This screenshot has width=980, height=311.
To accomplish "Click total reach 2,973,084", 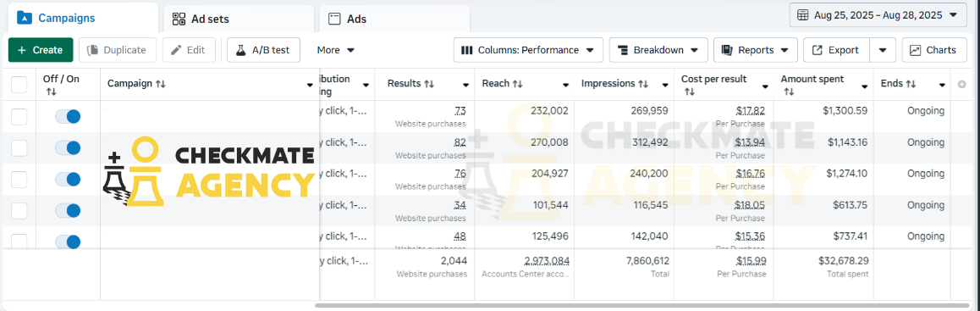I will tap(547, 261).
